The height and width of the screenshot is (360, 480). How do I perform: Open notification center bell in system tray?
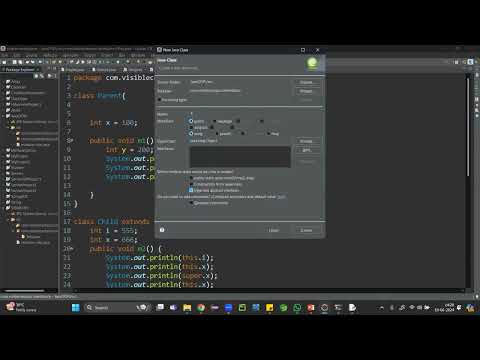(459, 307)
